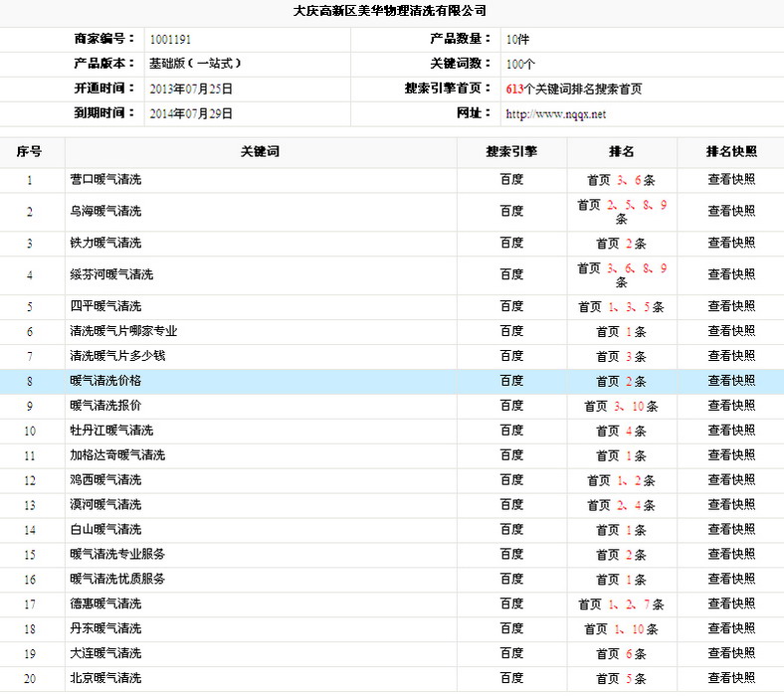View snapshot for 四平暖气清洗 row

click(x=731, y=306)
